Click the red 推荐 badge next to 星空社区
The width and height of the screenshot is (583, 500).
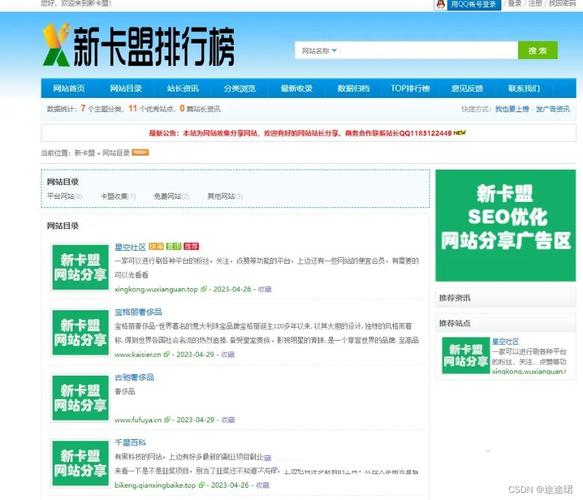coord(191,246)
